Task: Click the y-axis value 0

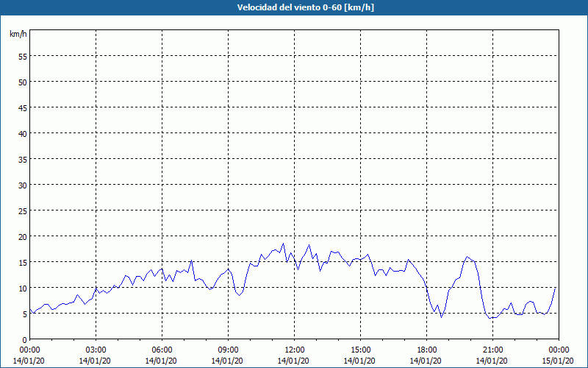Action: pos(25,340)
